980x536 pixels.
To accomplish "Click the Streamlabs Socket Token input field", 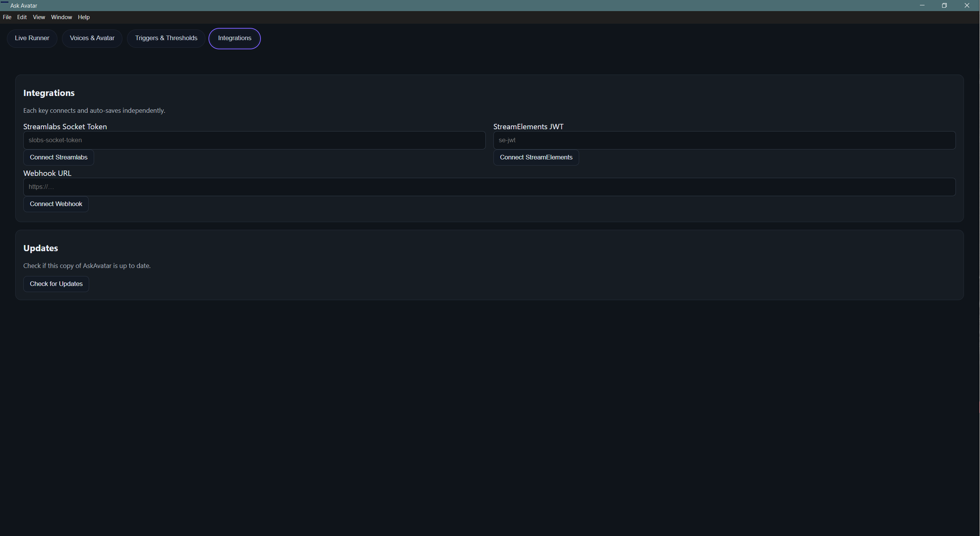I will coord(254,140).
